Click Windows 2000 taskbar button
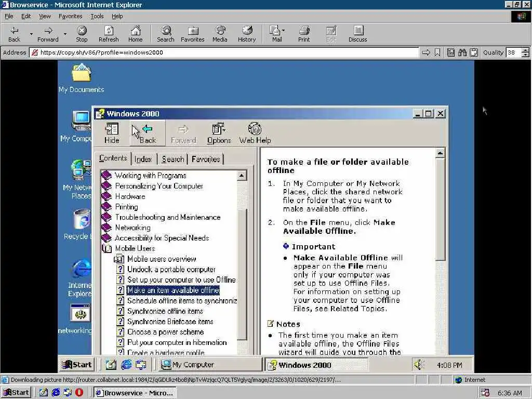 coord(316,365)
